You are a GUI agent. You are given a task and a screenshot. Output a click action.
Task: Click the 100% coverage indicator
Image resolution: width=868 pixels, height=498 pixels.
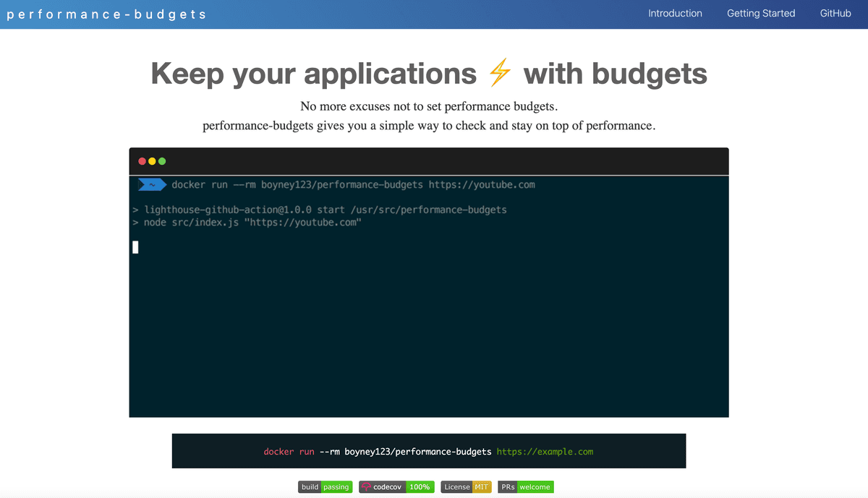pyautogui.click(x=420, y=486)
